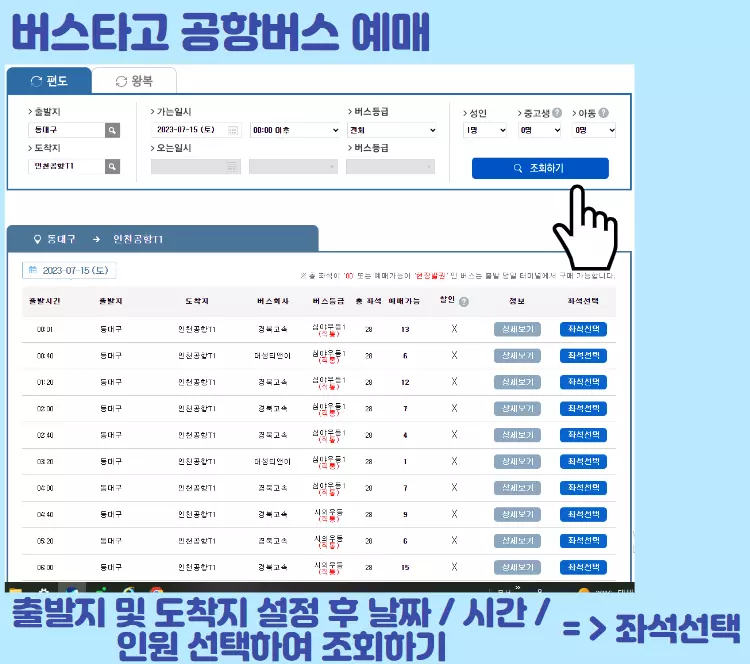750x664 pixels.
Task: Open 상세보기 for the 02:00 bus
Action: 517,409
